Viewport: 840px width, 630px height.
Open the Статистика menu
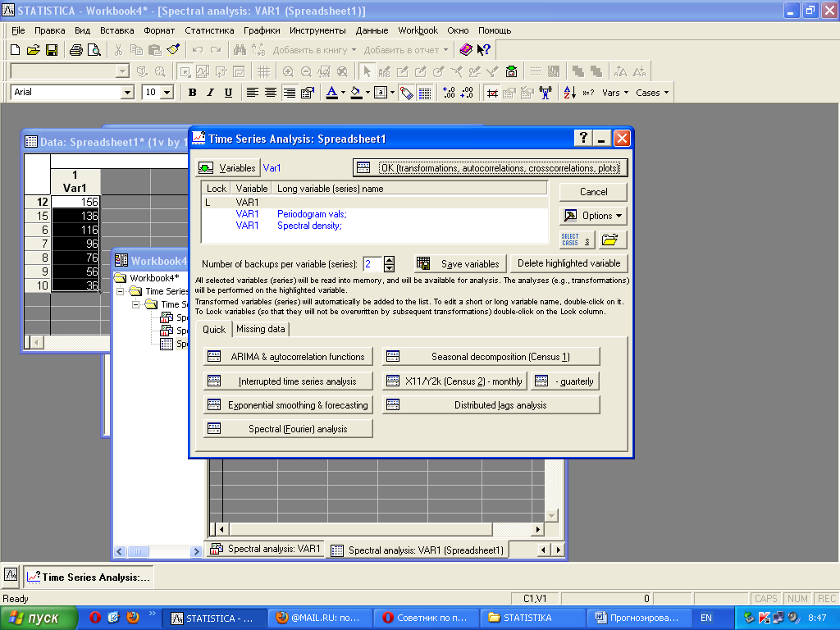[x=209, y=30]
